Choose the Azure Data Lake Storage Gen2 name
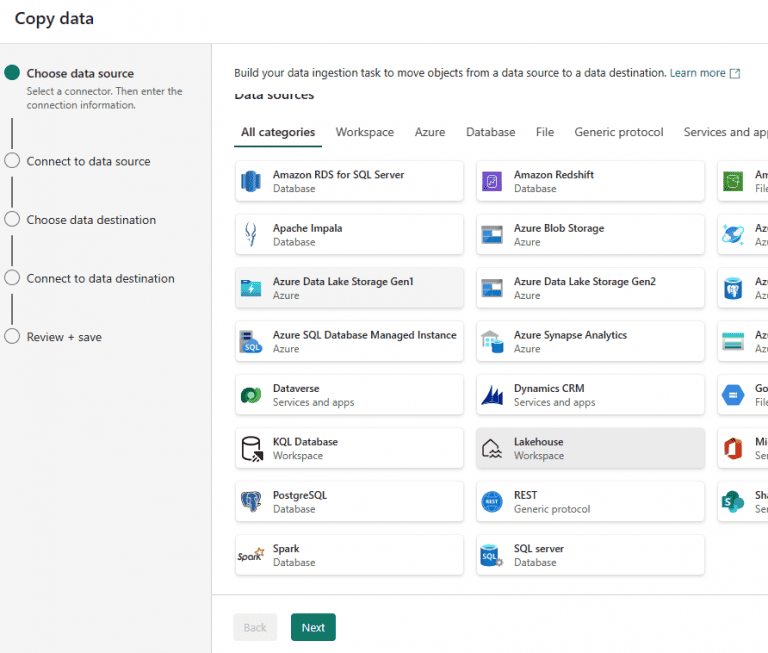The width and height of the screenshot is (768, 653). pos(584,281)
